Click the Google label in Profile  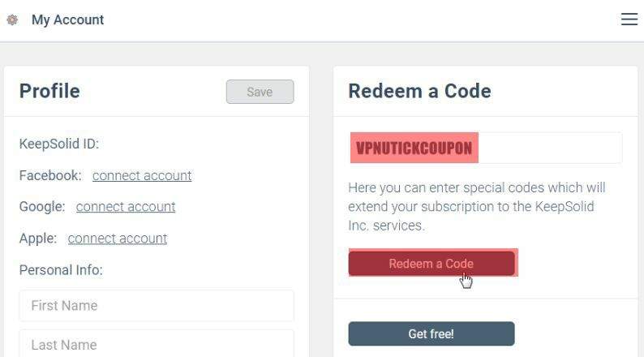tap(42, 207)
